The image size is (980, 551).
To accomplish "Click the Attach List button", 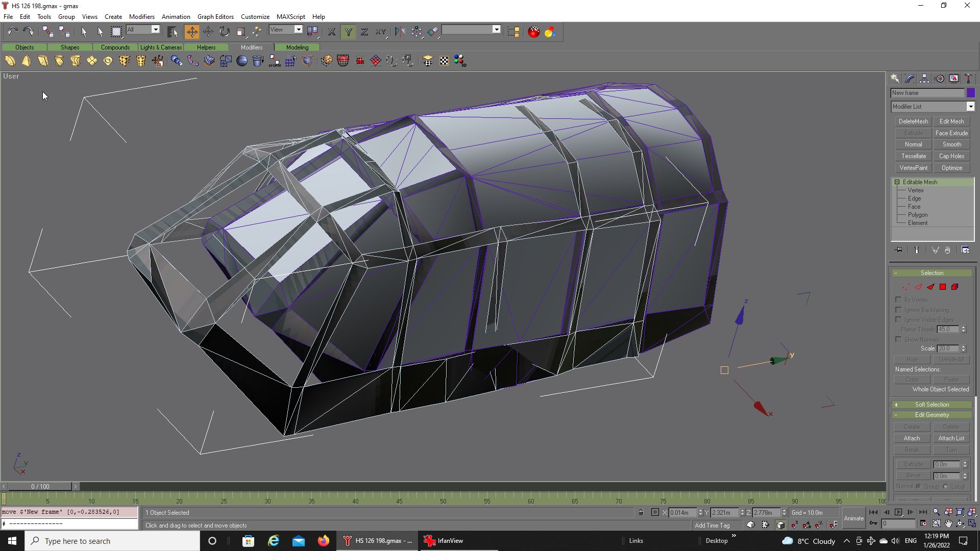I will 951,438.
